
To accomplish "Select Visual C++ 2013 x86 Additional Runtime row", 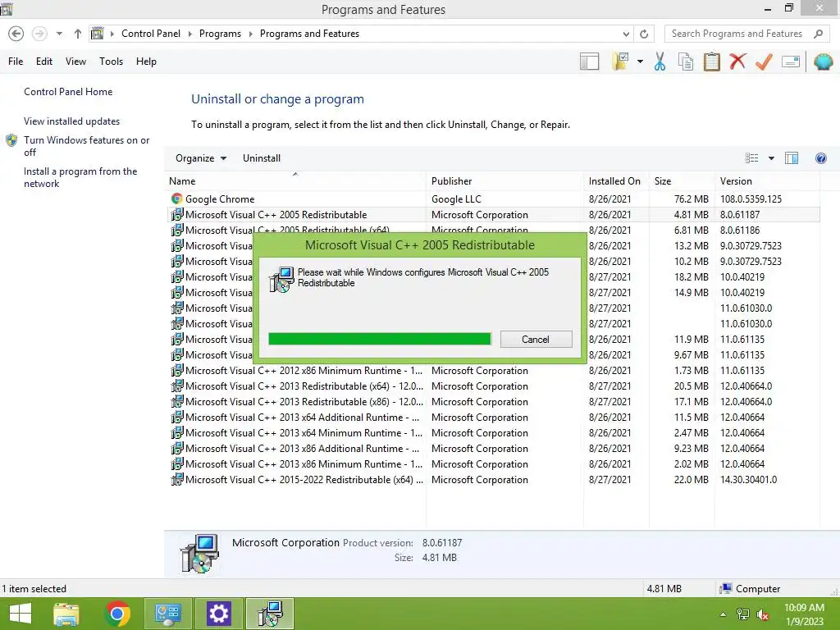I will (493, 448).
